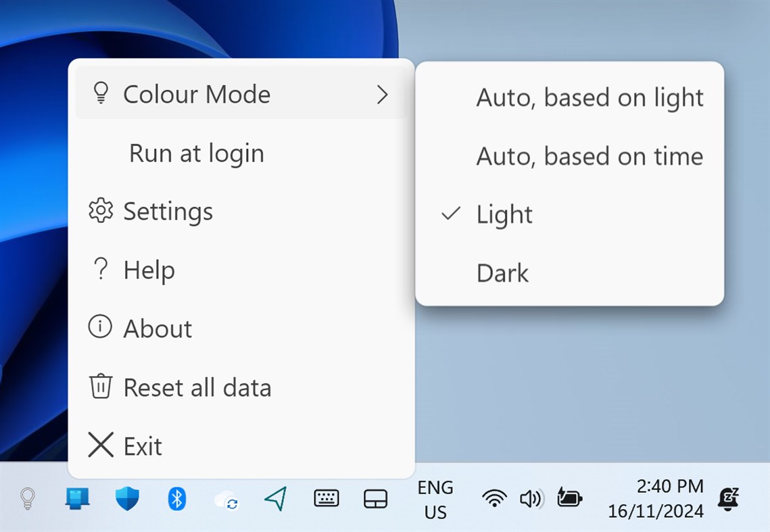Screen dimensions: 770x532
Task: Toggle Run at login option
Action: (x=196, y=153)
